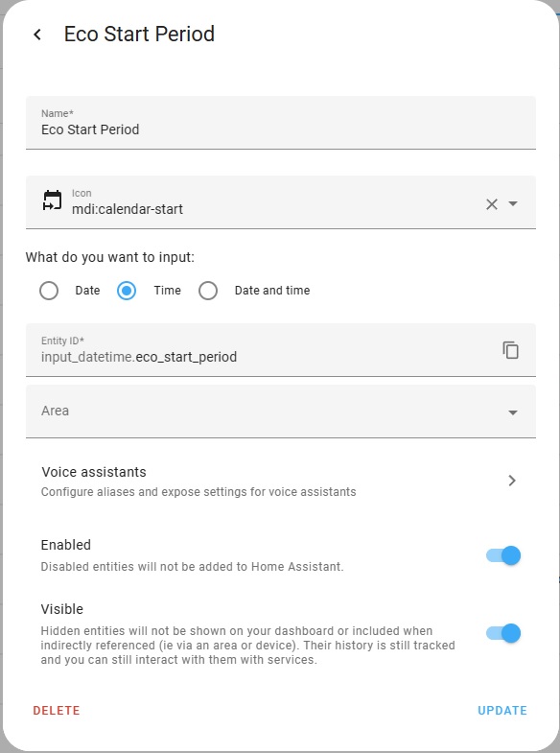The width and height of the screenshot is (560, 753).
Task: Edit the Name text field
Action: 281,123
